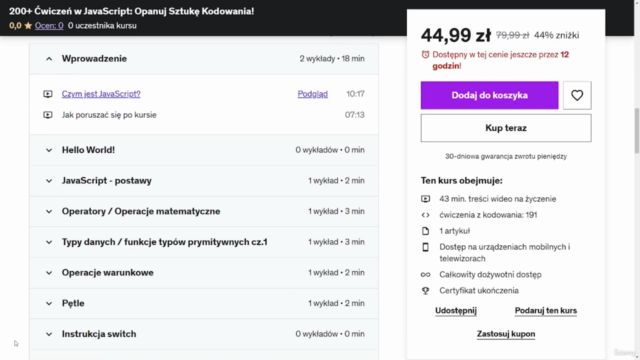Screen dimensions: 640x360
Task: Click 43 min. treści wideo na życzenie text
Action: (x=498, y=199)
